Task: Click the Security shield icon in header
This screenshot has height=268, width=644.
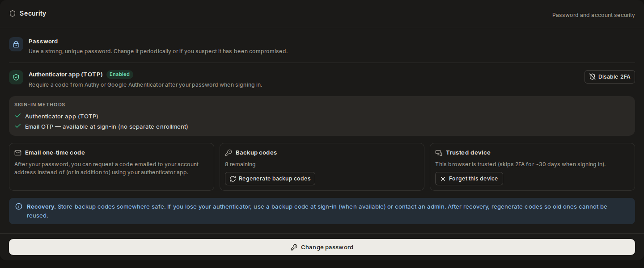Action: coord(13,13)
